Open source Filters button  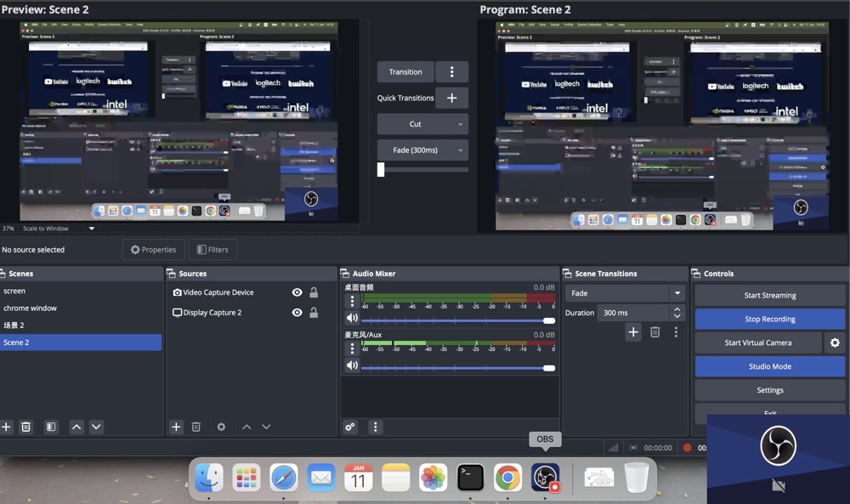(212, 250)
